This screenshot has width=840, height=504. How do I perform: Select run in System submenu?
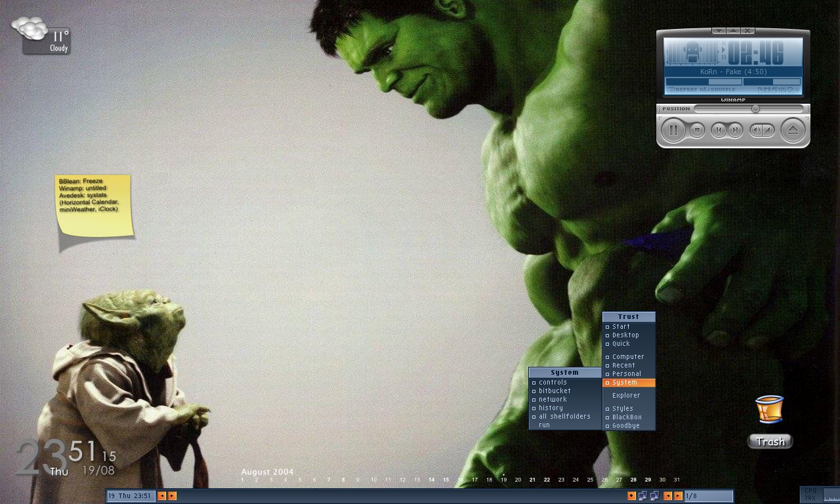coord(565,425)
